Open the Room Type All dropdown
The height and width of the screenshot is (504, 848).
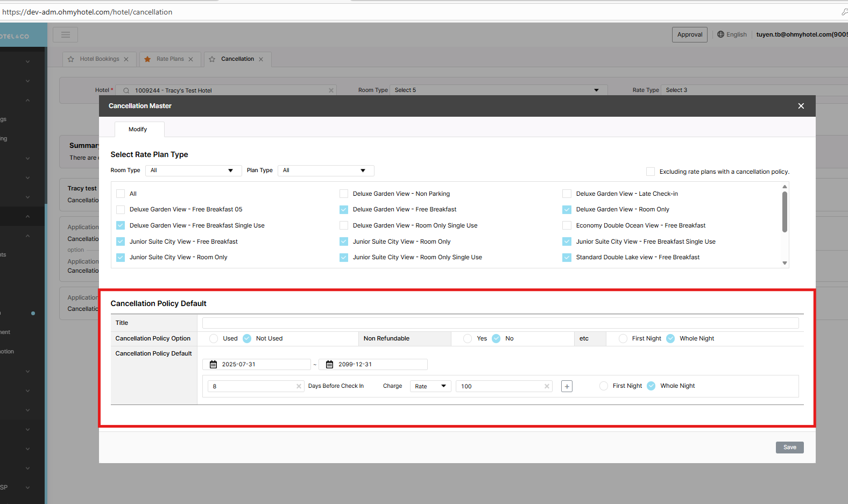tap(192, 171)
